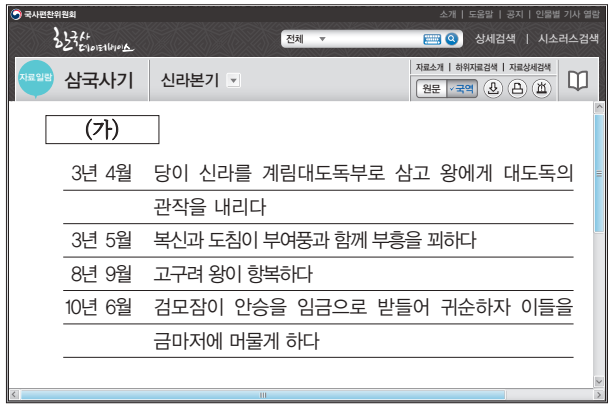Click the horizontal scrollbar thumb

tap(263, 395)
